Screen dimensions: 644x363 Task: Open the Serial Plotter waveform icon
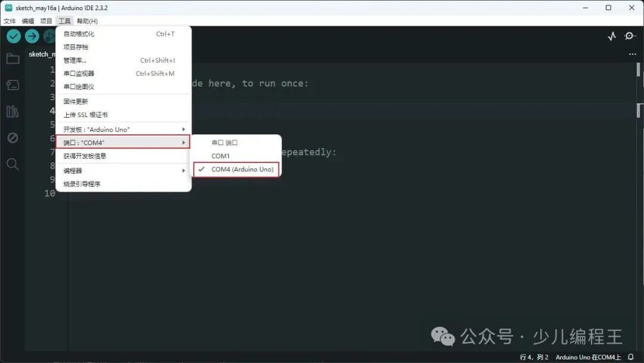tap(611, 36)
